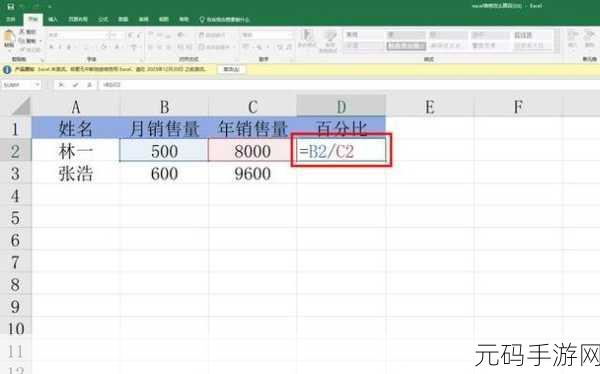
Task: Click the insert function fx icon
Action: pos(89,85)
